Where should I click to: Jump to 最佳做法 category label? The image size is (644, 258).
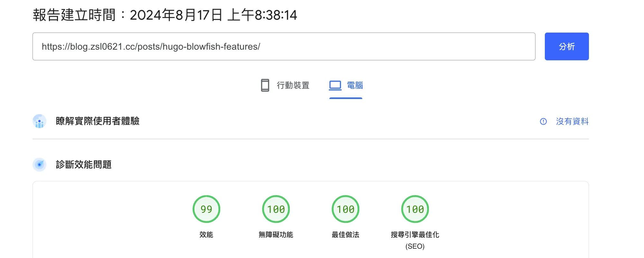[346, 235]
